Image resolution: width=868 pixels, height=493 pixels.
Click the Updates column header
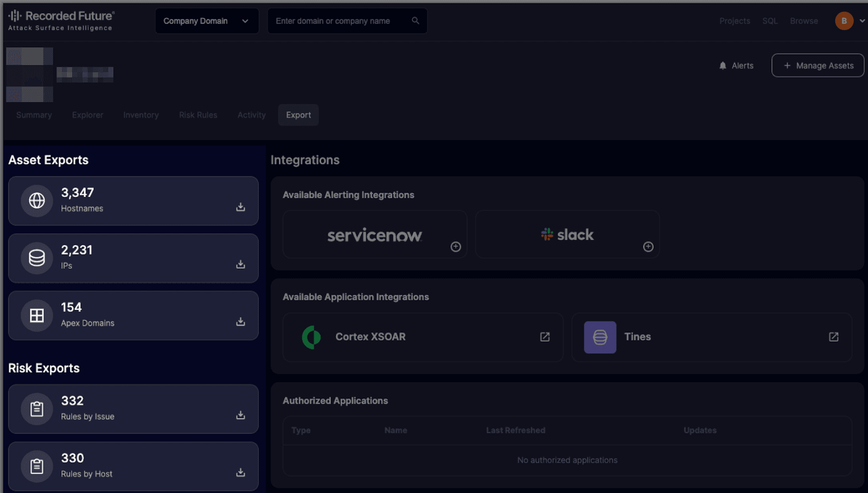pyautogui.click(x=700, y=431)
